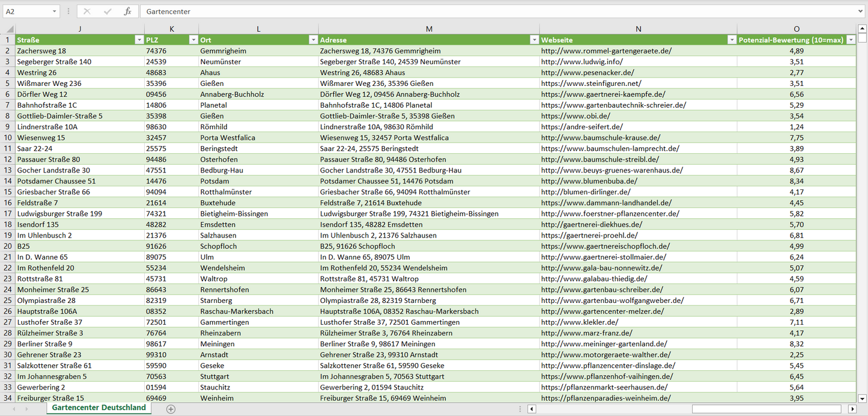Expand the Name Box dropdown arrow
The width and height of the screenshot is (868, 416).
[55, 11]
